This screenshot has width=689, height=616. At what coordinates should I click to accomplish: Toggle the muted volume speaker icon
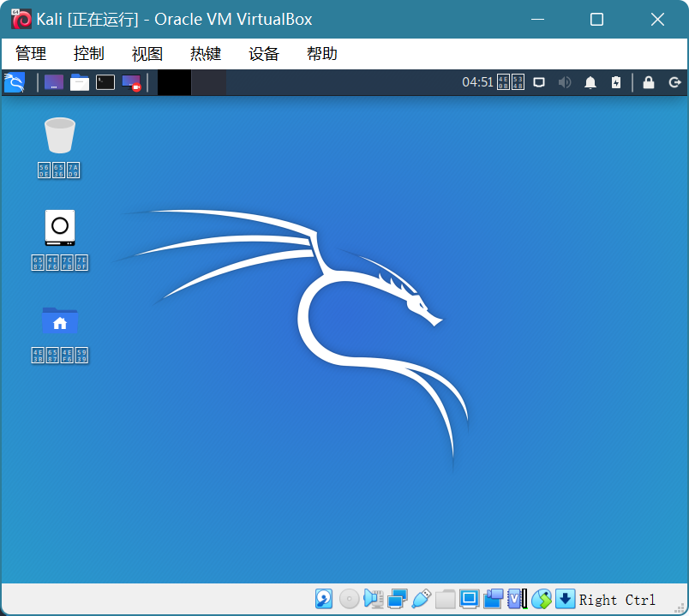coord(565,82)
